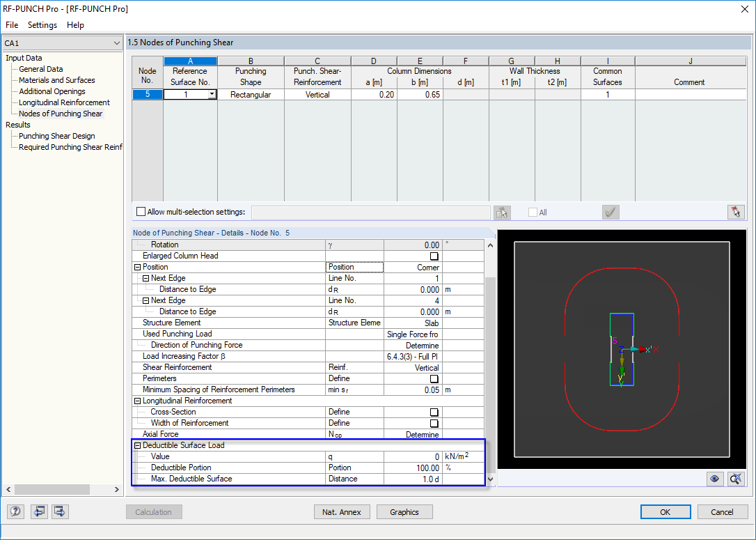
Task: Click the next table navigation icon
Action: coord(60,511)
